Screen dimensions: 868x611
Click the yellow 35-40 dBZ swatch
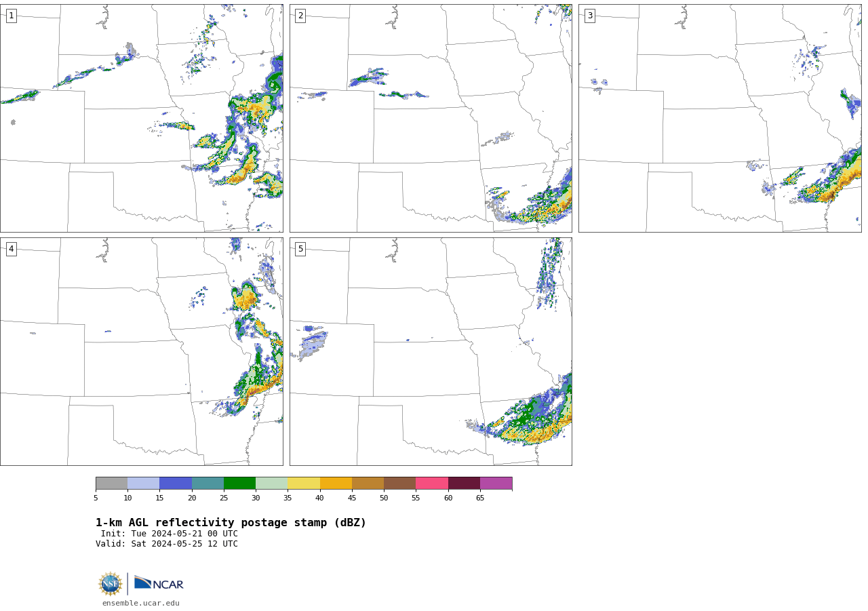click(x=304, y=484)
